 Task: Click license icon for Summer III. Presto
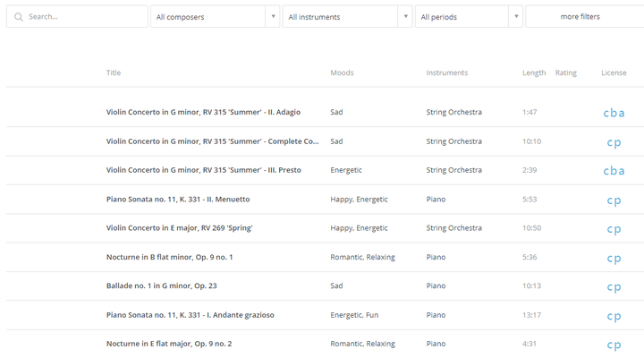(x=614, y=171)
